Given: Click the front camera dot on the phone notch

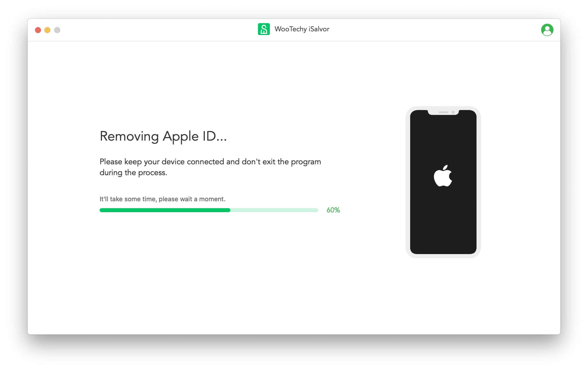Looking at the screenshot, I should 453,112.
